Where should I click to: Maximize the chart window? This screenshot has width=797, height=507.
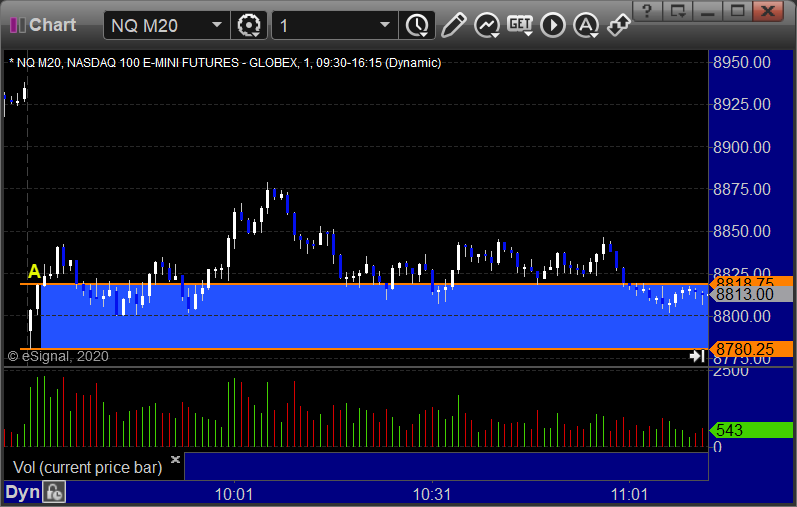coord(737,10)
